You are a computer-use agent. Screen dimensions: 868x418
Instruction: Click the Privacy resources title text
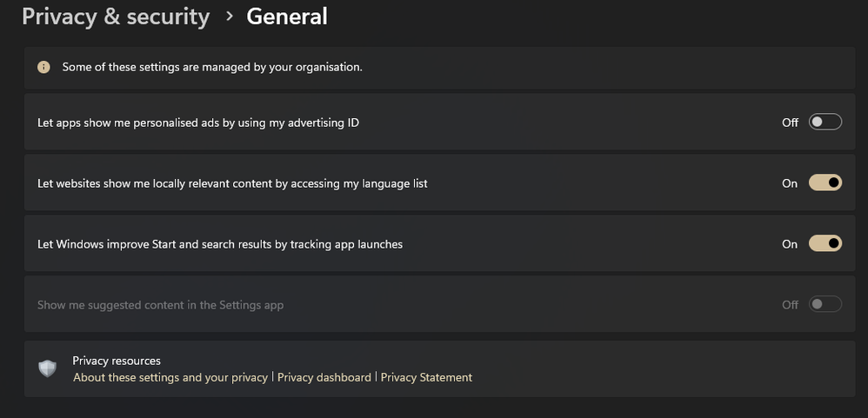click(x=117, y=361)
